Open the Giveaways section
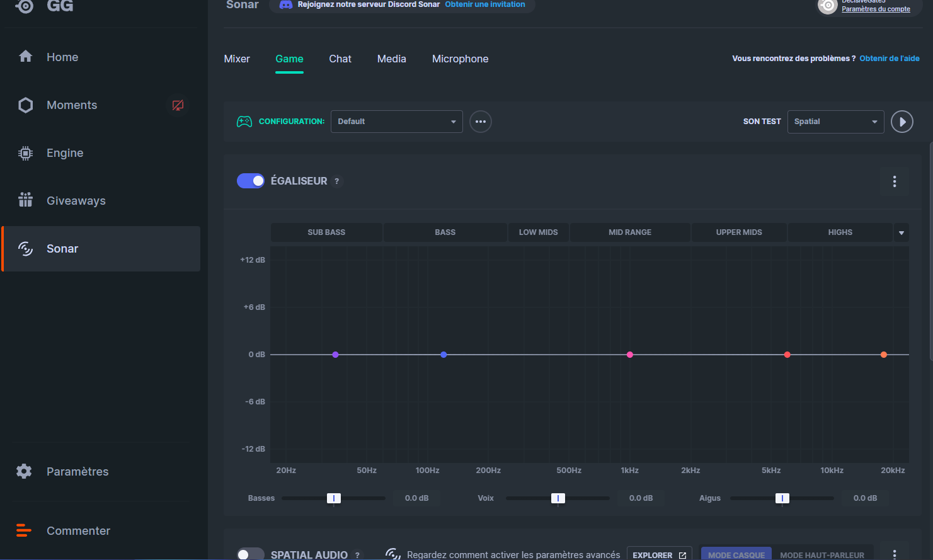Image resolution: width=933 pixels, height=560 pixels. 76,201
